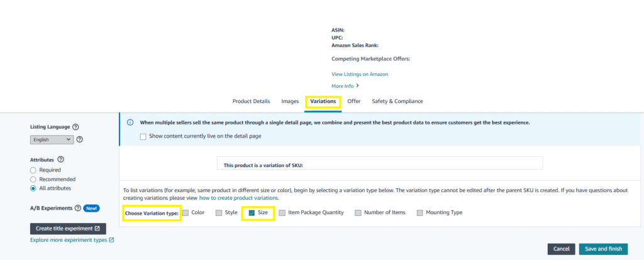
Task: Click help icon next to A/B Experiments
Action: tap(77, 208)
